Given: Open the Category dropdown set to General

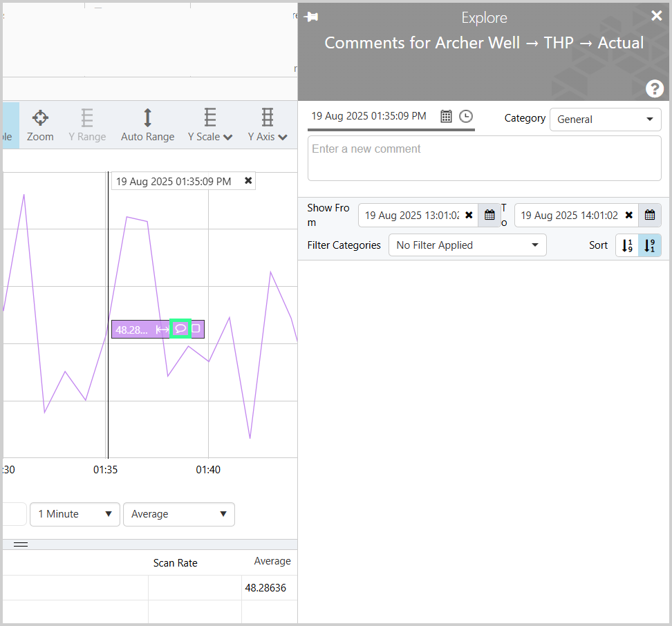Looking at the screenshot, I should point(605,120).
